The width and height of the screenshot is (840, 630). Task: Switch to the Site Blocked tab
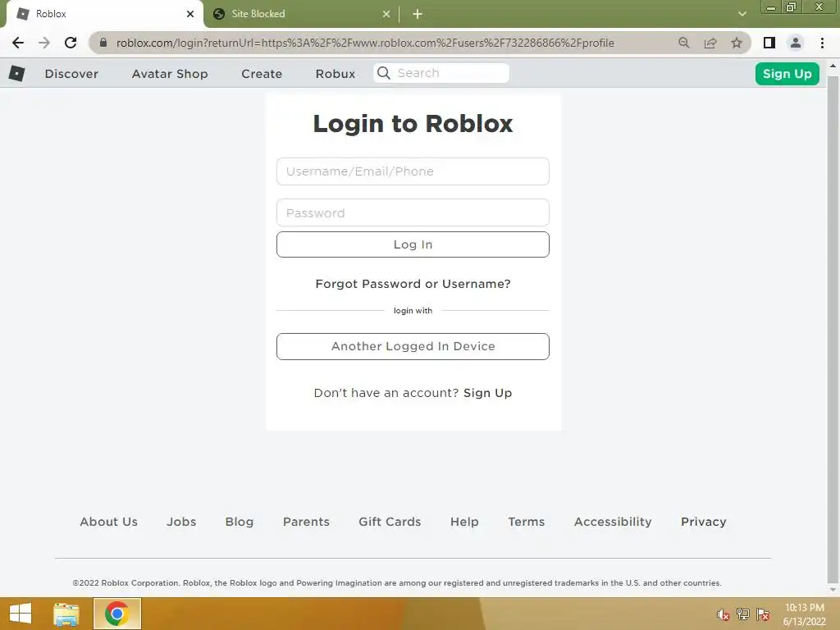coord(302,14)
